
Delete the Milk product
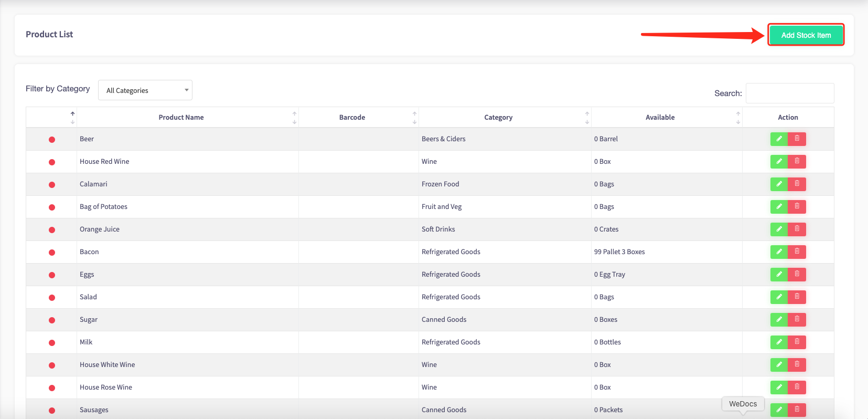tap(797, 342)
